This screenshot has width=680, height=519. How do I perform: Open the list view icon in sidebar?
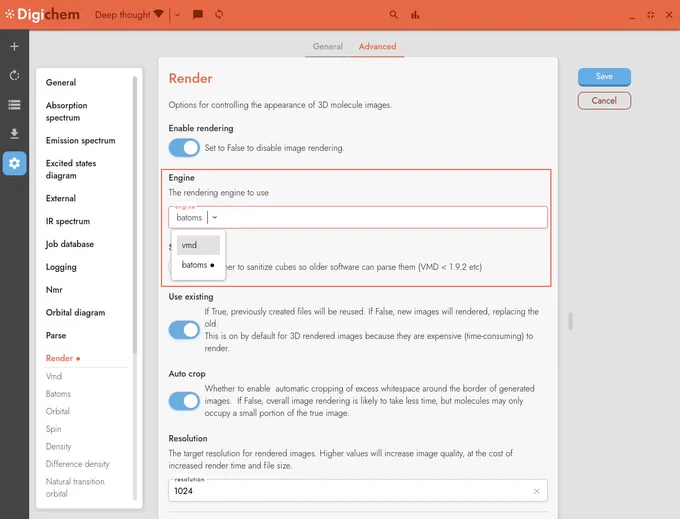tap(14, 104)
